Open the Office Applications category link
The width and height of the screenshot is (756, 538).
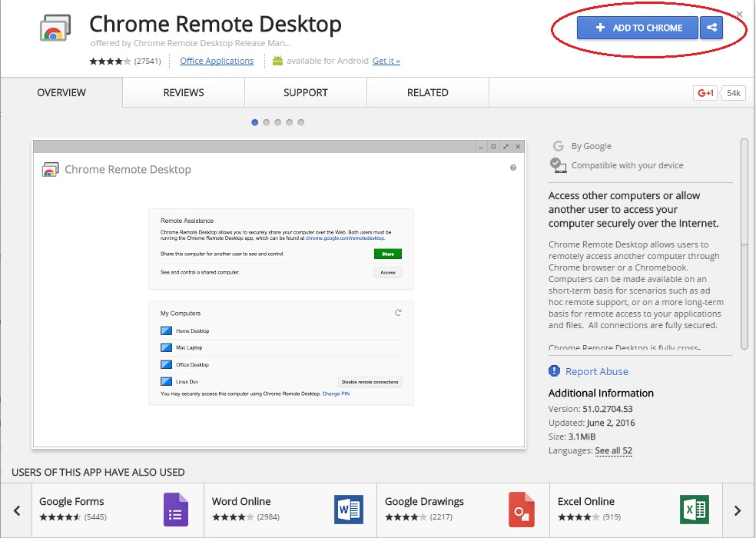[x=217, y=61]
